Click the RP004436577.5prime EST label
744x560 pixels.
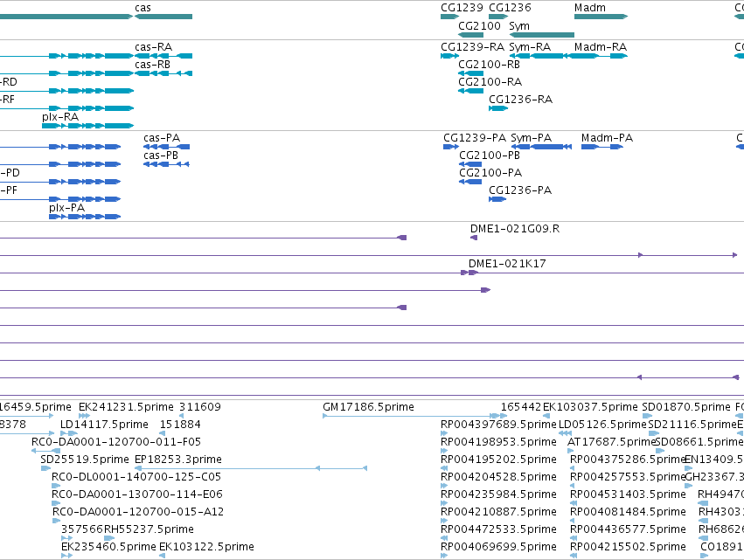[x=628, y=529]
